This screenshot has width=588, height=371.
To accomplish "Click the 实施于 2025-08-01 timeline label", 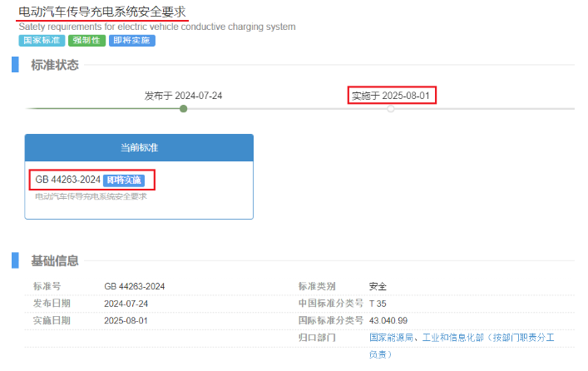I will pyautogui.click(x=390, y=96).
